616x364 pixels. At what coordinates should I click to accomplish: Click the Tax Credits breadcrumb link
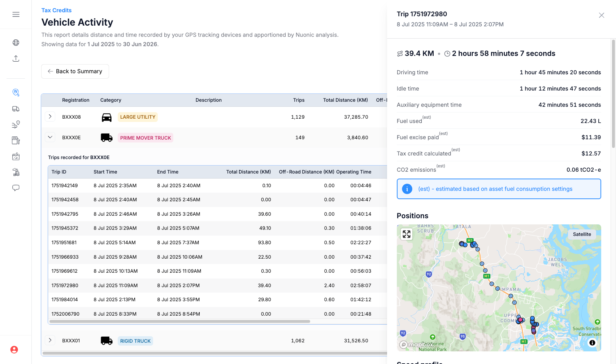click(56, 10)
